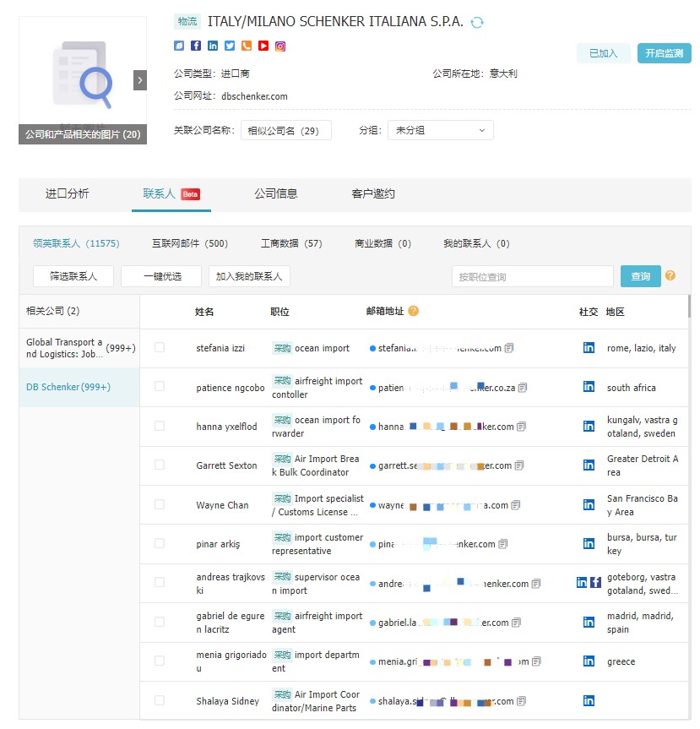Copy Garrett Sexton's email address icon
Image resolution: width=700 pixels, height=729 pixels.
(x=519, y=465)
